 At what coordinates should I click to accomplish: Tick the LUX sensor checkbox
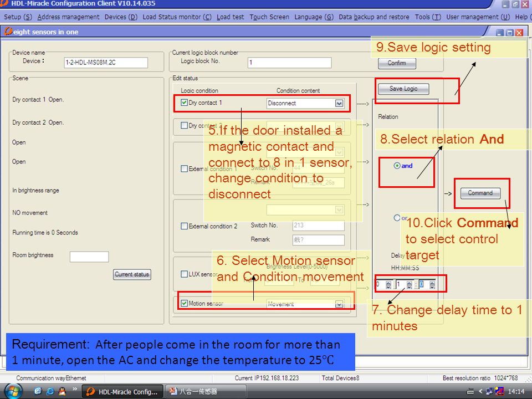(x=184, y=274)
